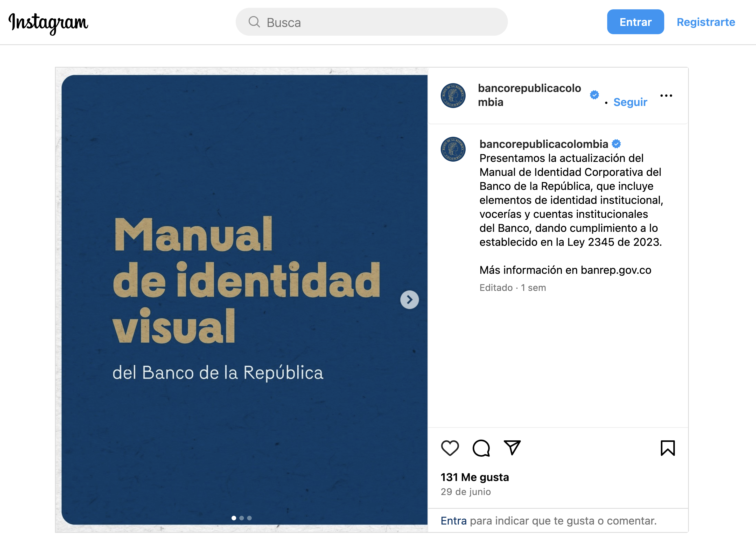Focus the Busca search field
The width and height of the screenshot is (756, 545).
pos(371,22)
